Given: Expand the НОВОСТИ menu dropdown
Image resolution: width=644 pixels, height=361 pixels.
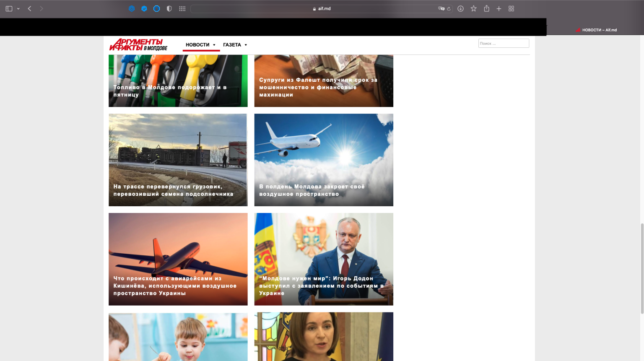Looking at the screenshot, I should pyautogui.click(x=201, y=45).
